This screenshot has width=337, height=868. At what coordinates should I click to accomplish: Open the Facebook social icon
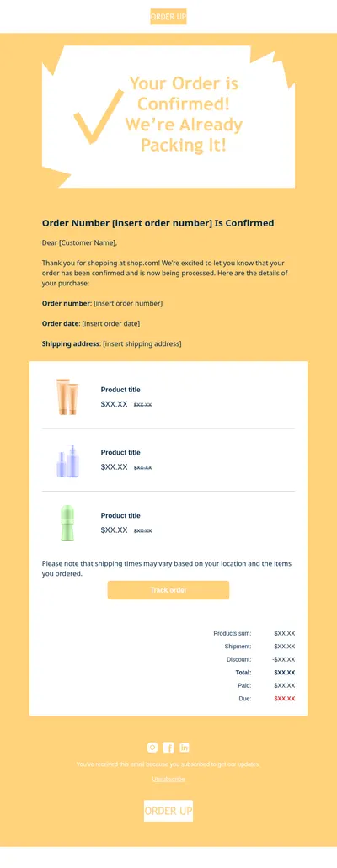tap(168, 748)
